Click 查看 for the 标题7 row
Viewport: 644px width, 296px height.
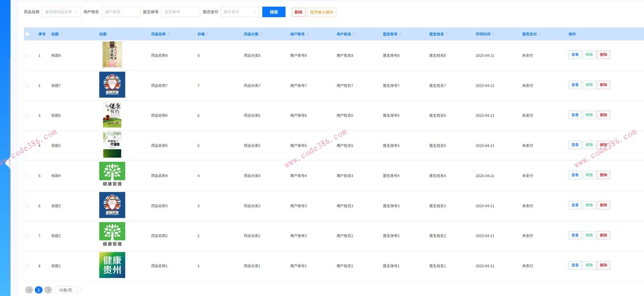[x=575, y=85]
